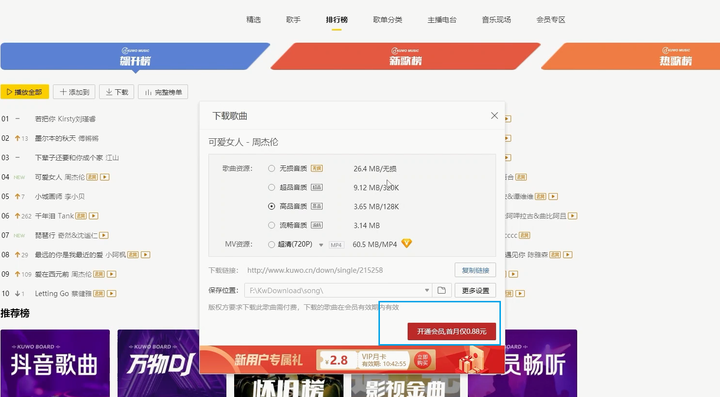Click the 26.4 MB/无损 size text
This screenshot has height=397, width=720.
tap(375, 168)
